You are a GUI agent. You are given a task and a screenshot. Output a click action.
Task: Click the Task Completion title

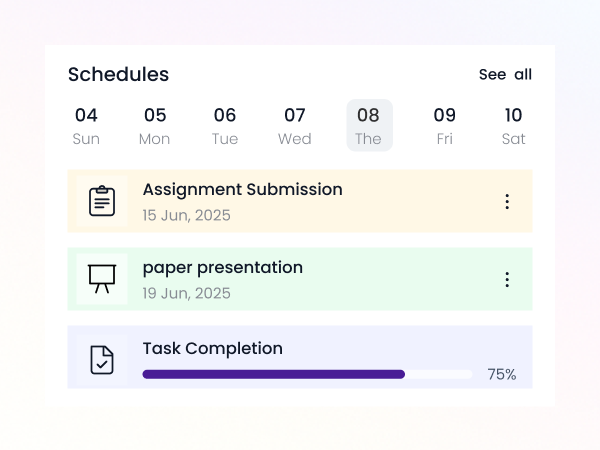pyautogui.click(x=213, y=349)
